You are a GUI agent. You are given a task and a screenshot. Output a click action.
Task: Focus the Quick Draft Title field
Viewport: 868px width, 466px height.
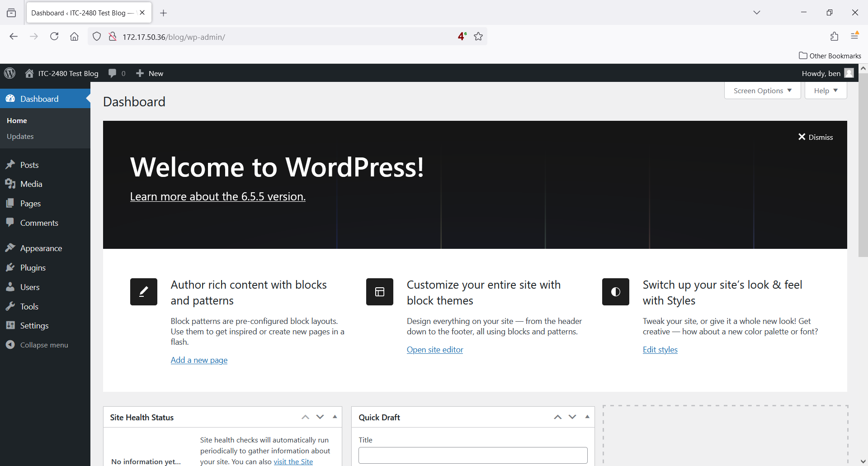point(473,455)
